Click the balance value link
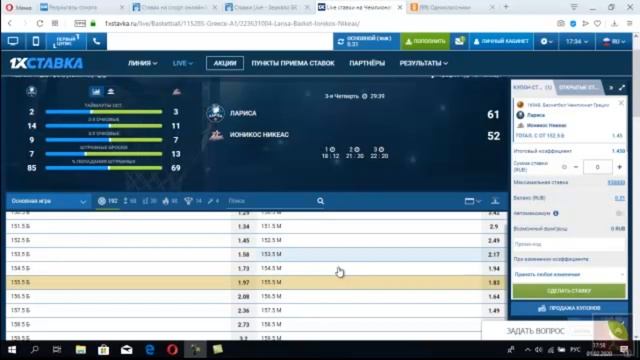 [x=620, y=198]
